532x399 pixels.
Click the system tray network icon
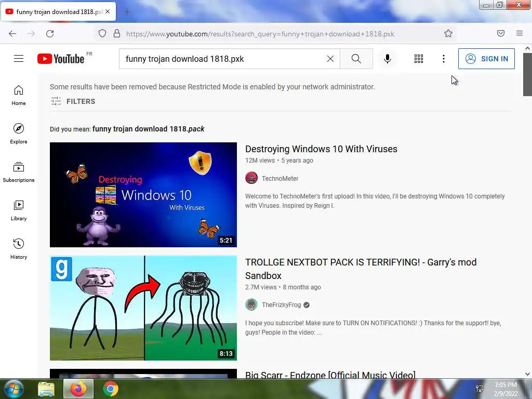coord(480,389)
